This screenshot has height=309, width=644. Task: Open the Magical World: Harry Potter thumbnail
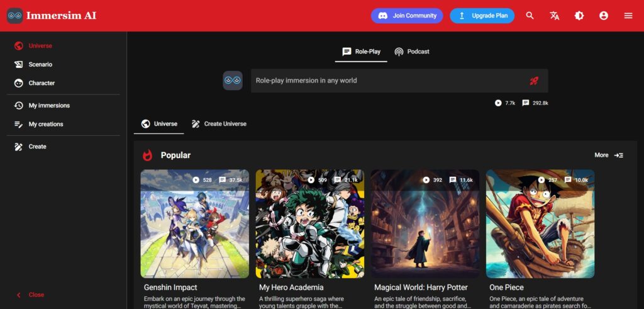click(425, 224)
